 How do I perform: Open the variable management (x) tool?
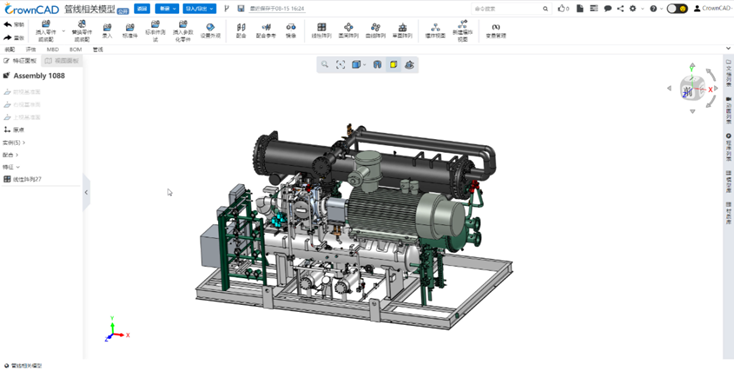[495, 30]
